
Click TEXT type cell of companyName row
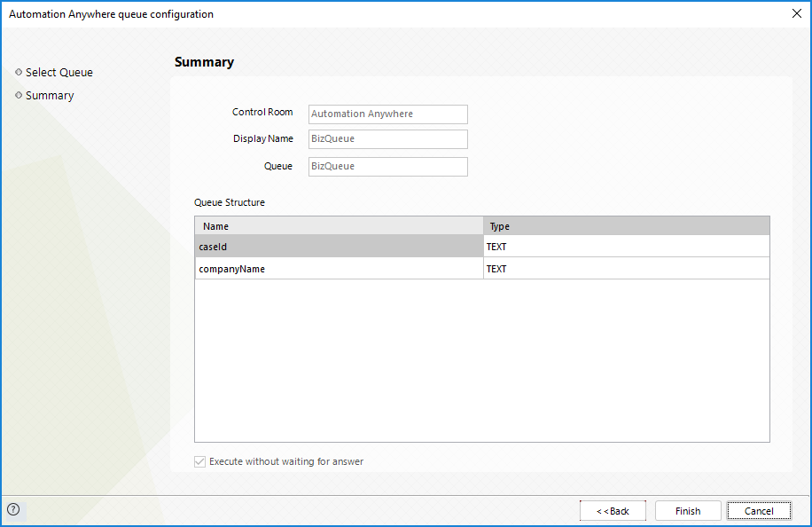click(627, 269)
